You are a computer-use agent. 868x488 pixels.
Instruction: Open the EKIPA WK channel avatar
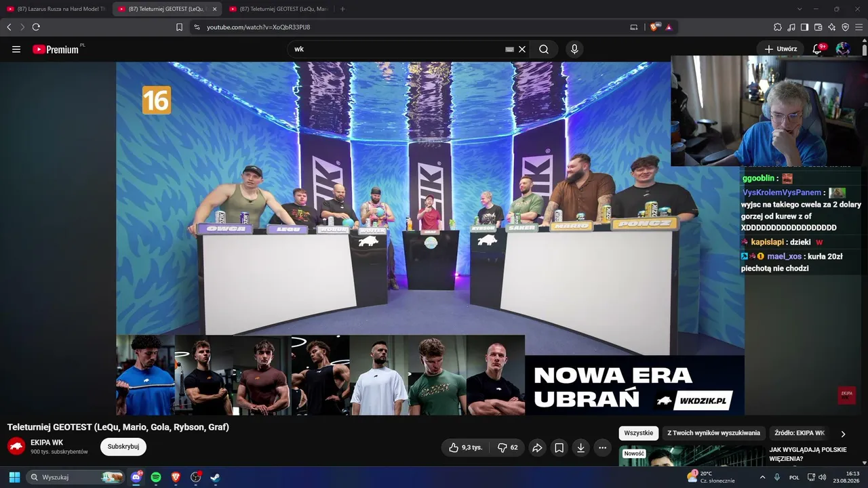pos(16,447)
